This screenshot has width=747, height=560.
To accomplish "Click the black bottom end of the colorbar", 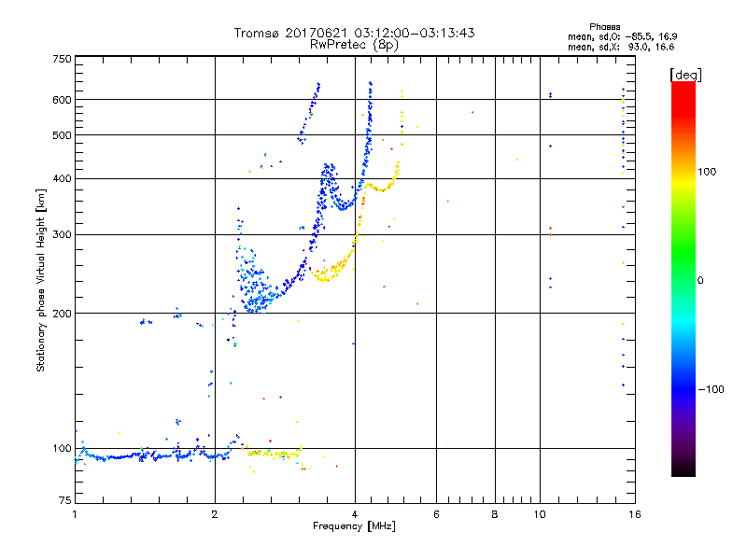I will click(684, 469).
